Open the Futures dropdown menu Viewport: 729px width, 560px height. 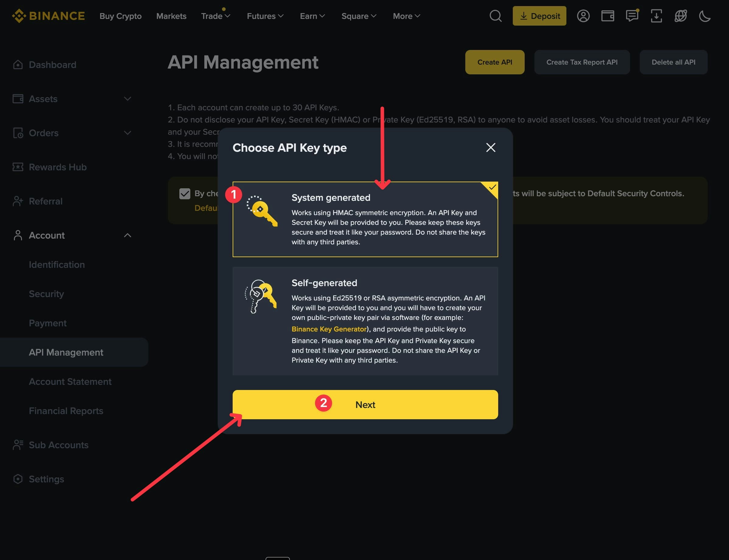[265, 16]
